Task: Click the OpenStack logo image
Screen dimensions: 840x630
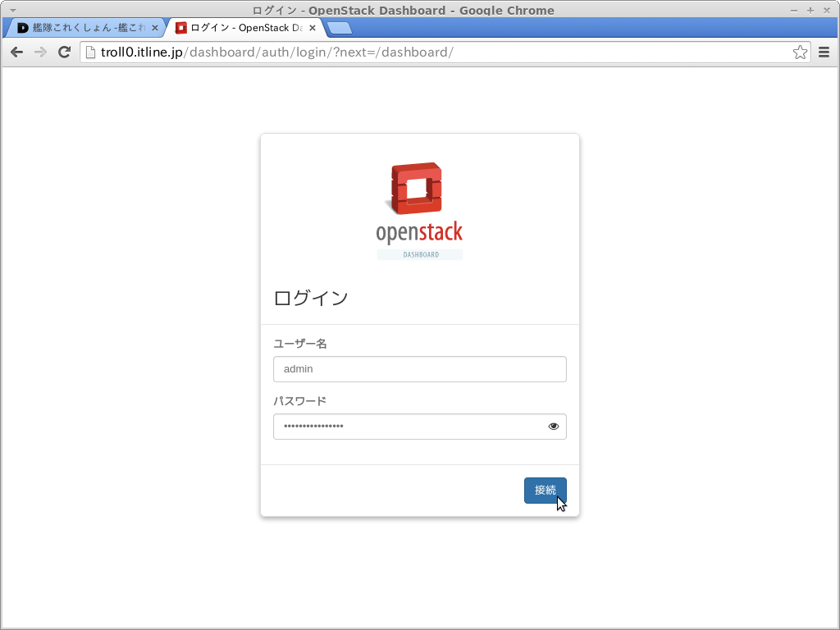Action: point(419,211)
